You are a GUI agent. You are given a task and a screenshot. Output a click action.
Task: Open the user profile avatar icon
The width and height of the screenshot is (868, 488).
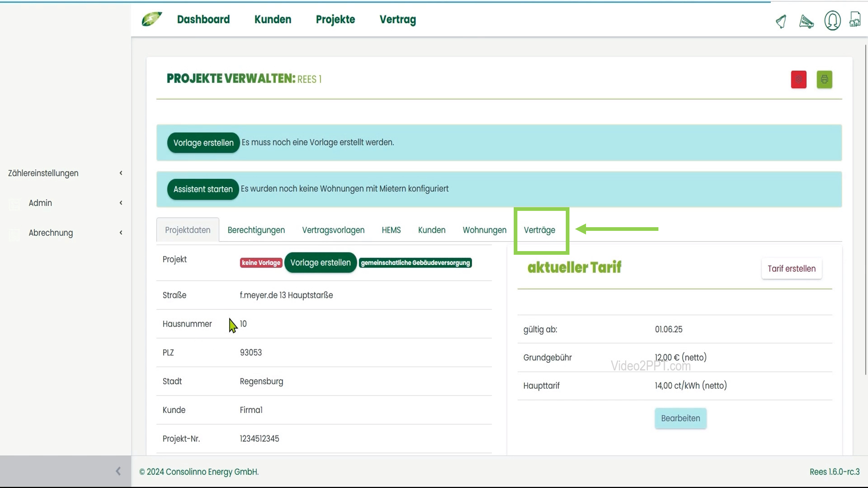coord(832,21)
